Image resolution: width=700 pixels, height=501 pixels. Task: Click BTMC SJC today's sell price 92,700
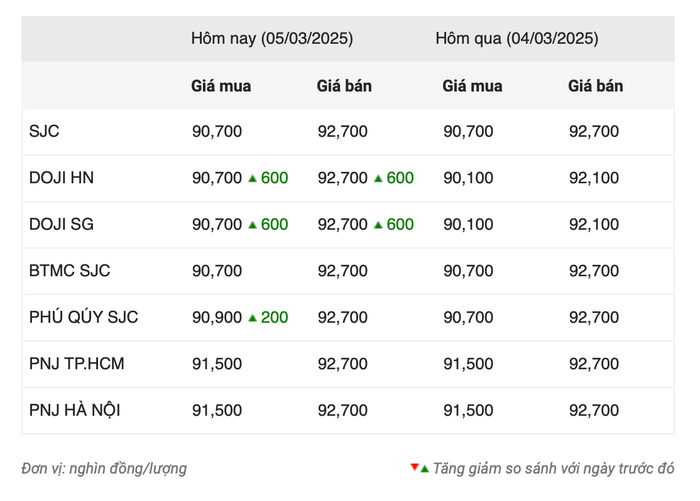[x=342, y=271]
